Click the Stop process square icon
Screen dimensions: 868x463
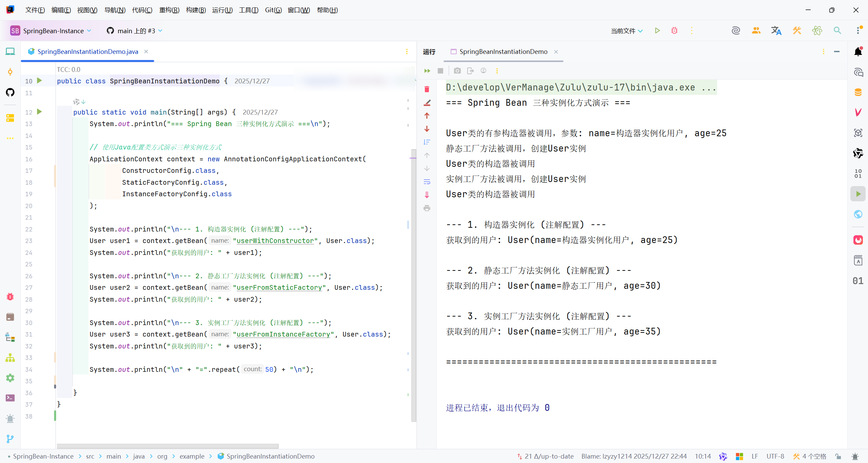click(x=440, y=71)
